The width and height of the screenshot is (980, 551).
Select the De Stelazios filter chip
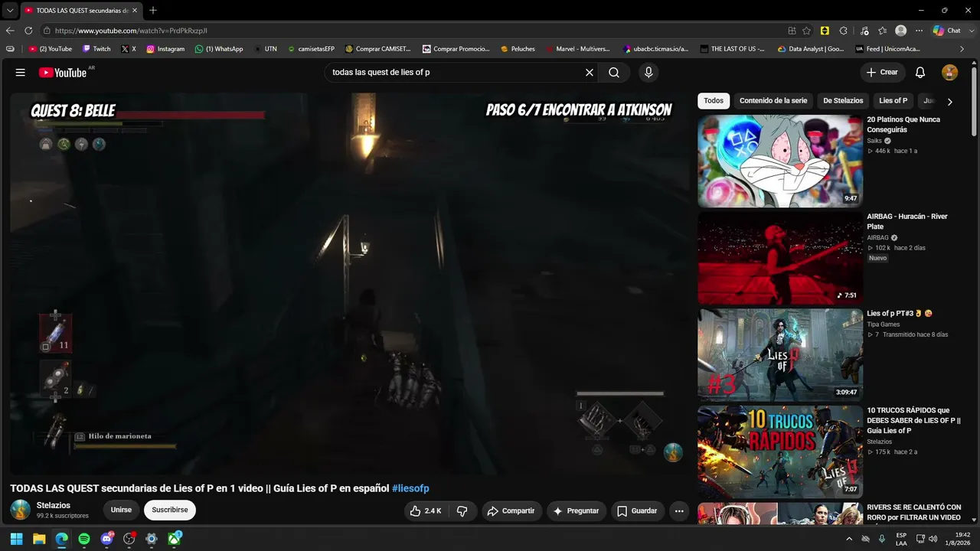click(843, 101)
